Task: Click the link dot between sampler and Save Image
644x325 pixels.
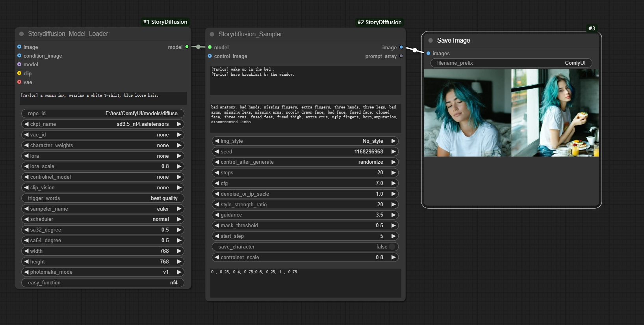Action: point(415,50)
